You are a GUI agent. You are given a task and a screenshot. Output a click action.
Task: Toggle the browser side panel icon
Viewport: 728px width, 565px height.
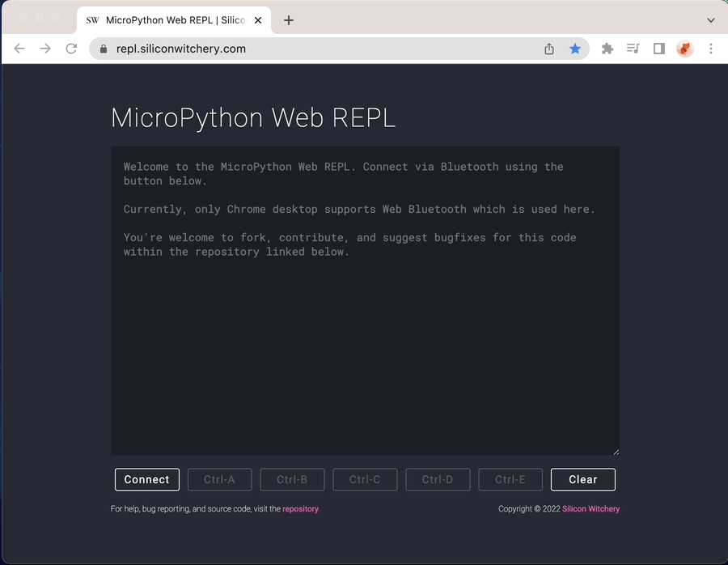coord(658,49)
